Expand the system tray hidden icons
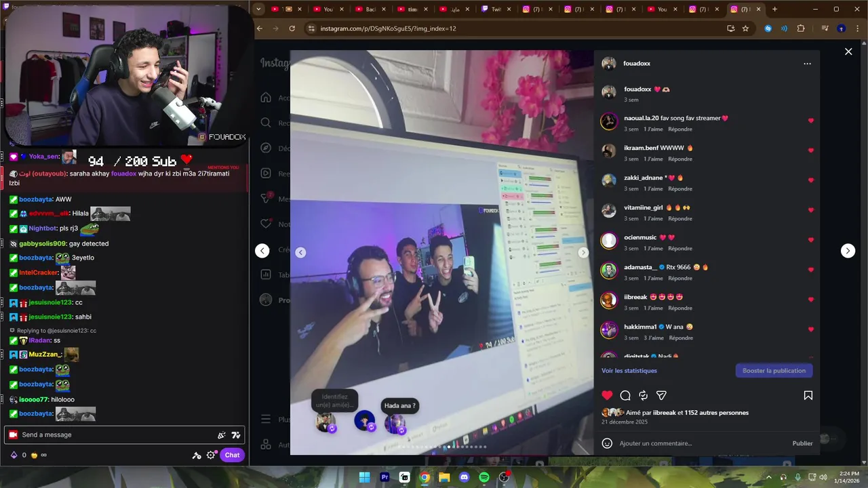 pos(768,477)
